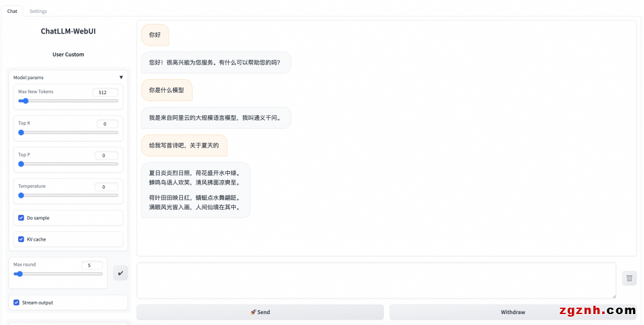Switch to the Settings tab

tap(38, 11)
